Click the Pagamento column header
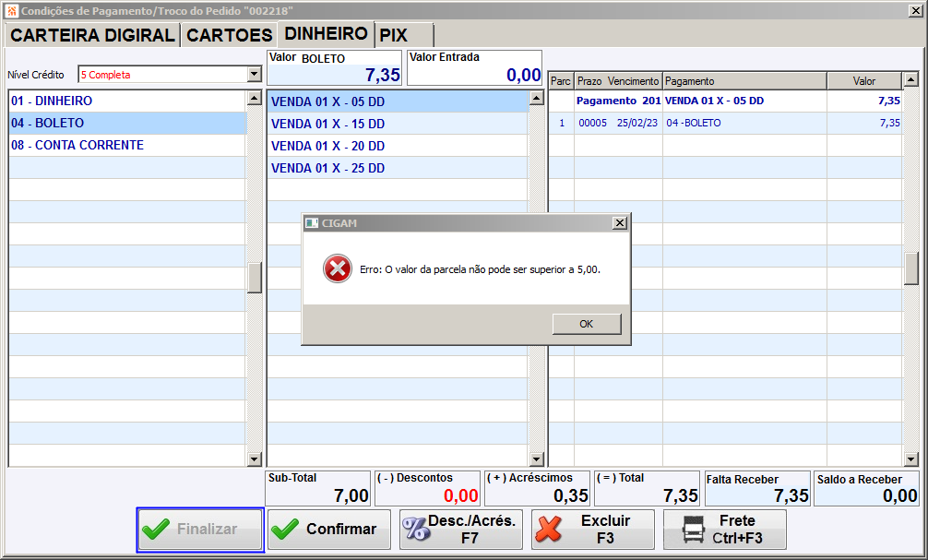Image resolution: width=928 pixels, height=560 pixels. (744, 81)
